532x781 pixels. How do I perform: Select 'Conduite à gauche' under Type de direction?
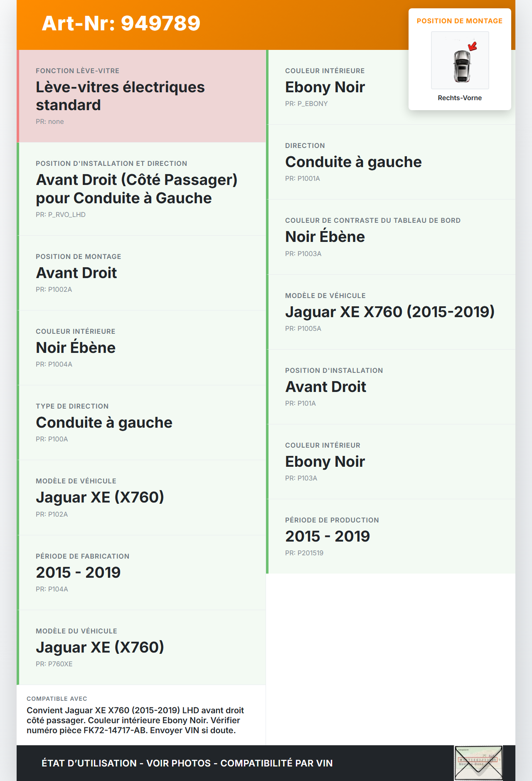tap(104, 423)
